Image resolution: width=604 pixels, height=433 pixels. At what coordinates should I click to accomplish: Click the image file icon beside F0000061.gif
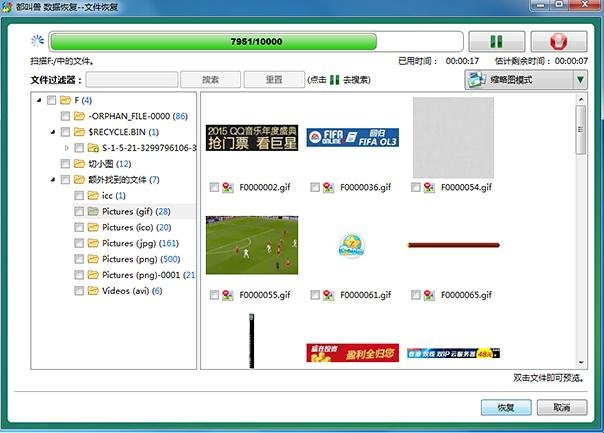tap(329, 295)
